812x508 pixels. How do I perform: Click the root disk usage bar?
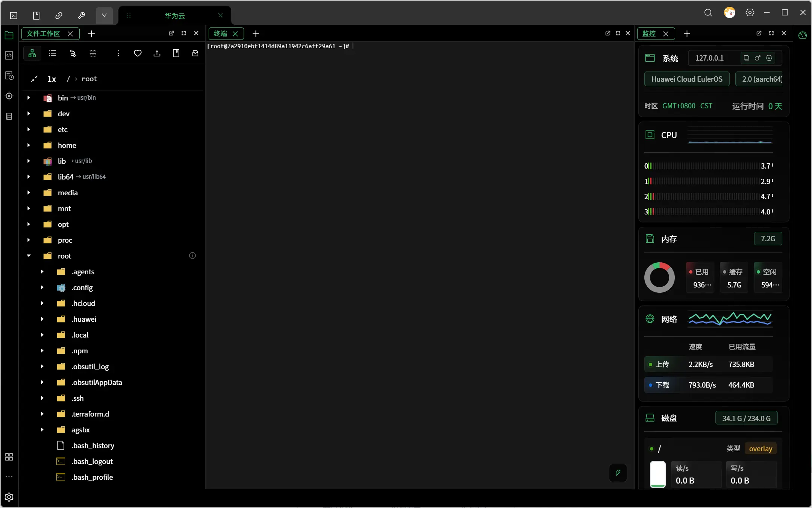click(x=658, y=474)
